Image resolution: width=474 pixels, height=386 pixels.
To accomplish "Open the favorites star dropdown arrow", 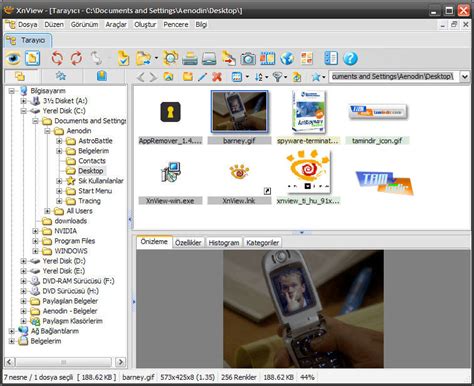I will pos(324,77).
